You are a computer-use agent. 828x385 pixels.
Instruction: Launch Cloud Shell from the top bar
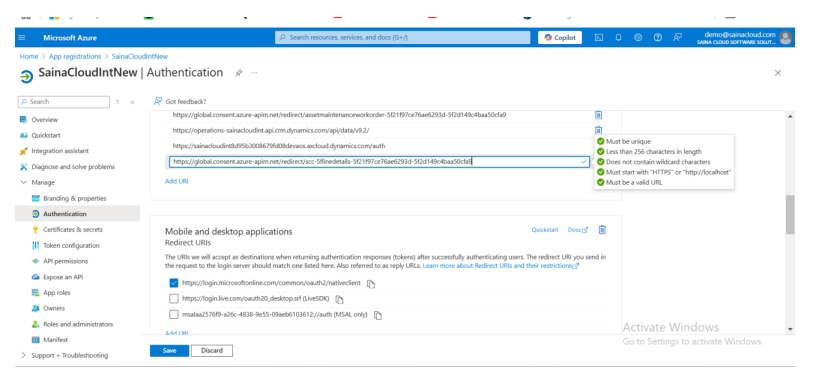click(599, 37)
